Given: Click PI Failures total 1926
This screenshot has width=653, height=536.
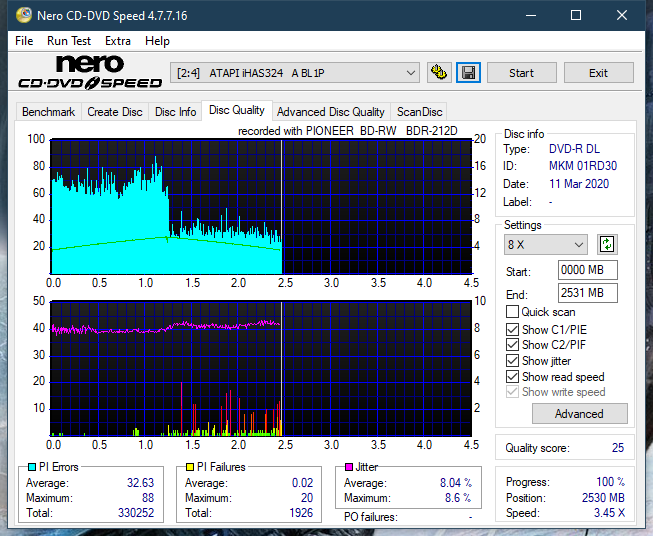Looking at the screenshot, I should 301,513.
